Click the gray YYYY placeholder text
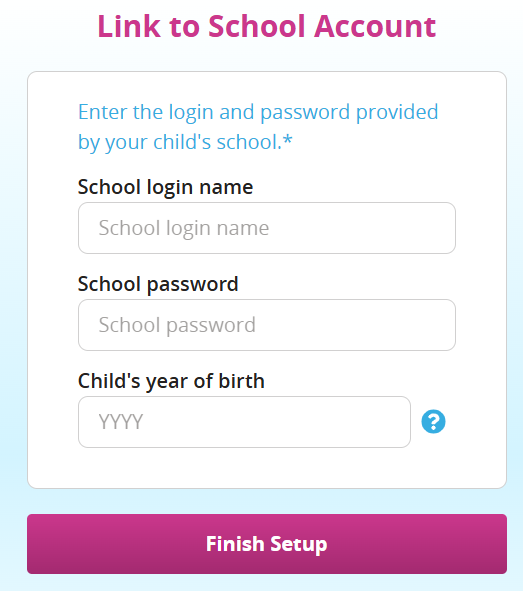The image size is (523, 591). 121,422
